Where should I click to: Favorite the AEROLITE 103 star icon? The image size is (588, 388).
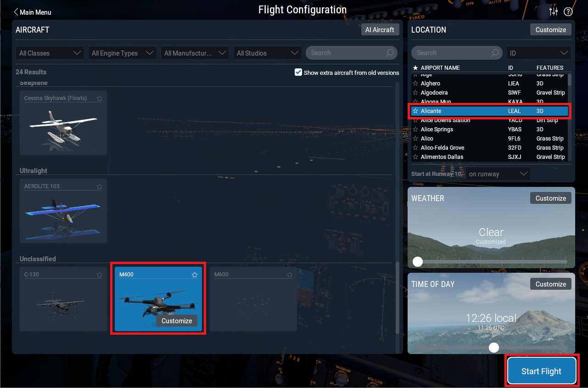point(100,186)
